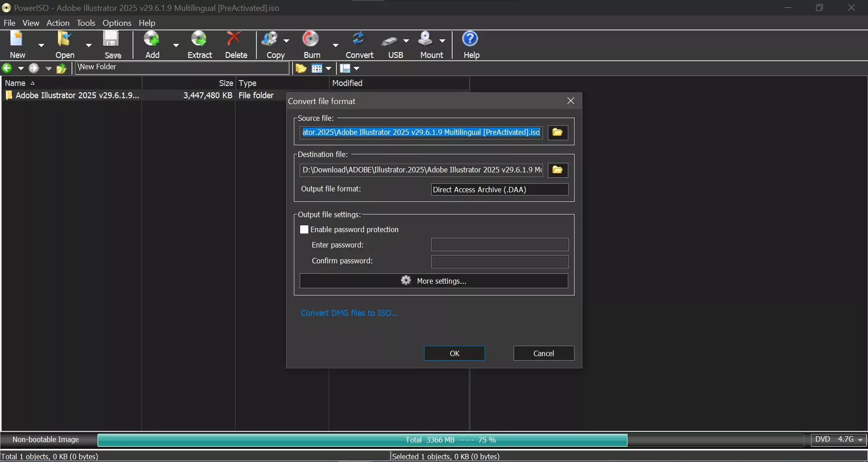868x462 pixels.
Task: Click the Total 3366 MB capacity bar
Action: click(x=451, y=440)
